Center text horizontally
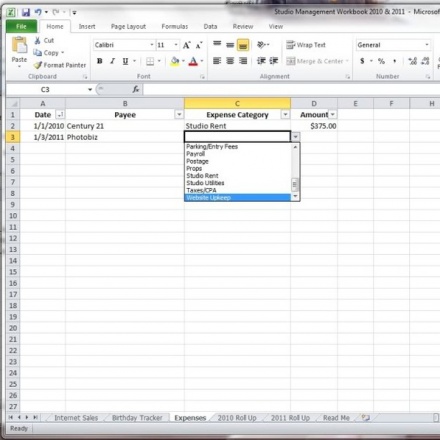 230,61
